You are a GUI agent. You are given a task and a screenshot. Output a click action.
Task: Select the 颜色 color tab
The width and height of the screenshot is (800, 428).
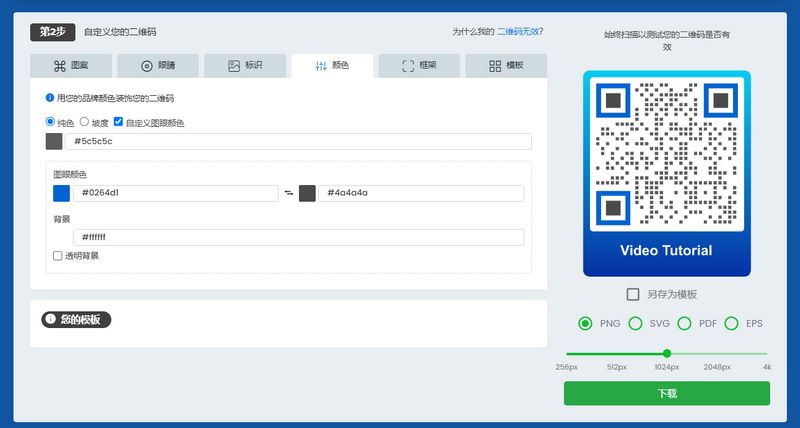[332, 66]
